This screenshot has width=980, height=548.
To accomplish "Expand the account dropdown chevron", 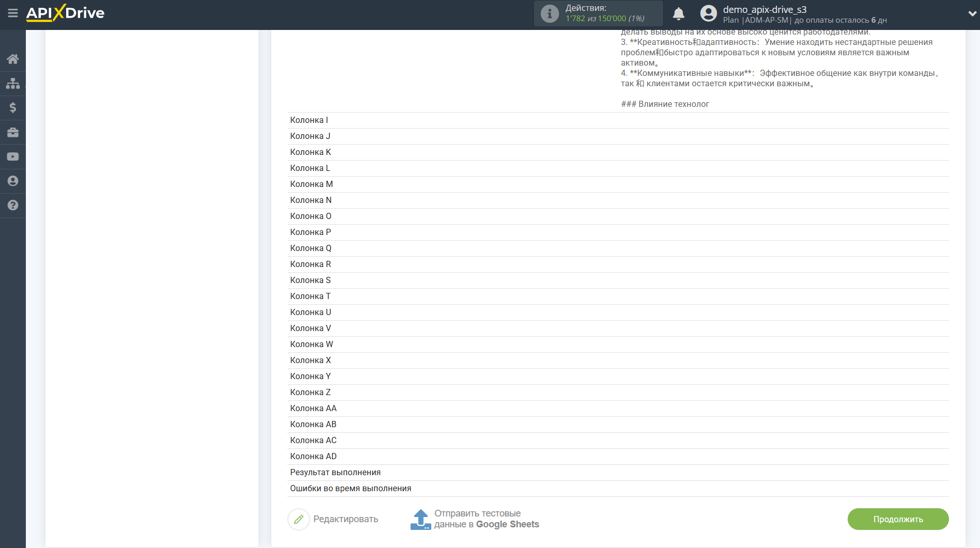I will point(972,14).
